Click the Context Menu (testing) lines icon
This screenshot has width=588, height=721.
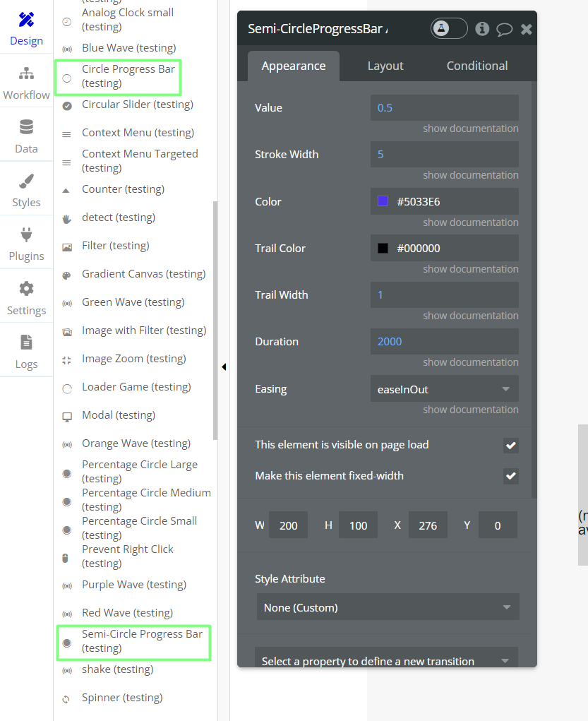66,135
